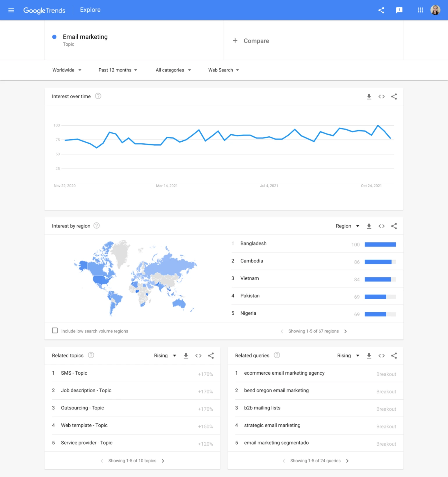
Task: Expand the Past 12 months time filter
Action: click(118, 70)
